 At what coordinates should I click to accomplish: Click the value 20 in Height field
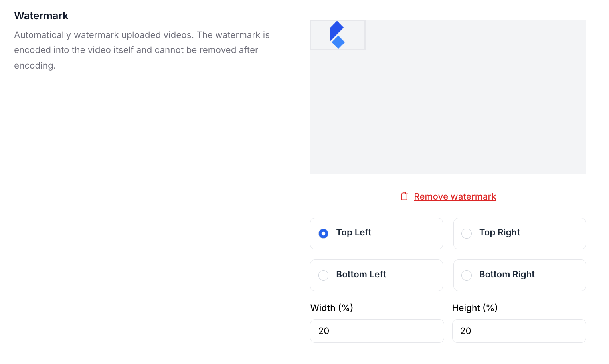coord(466,331)
